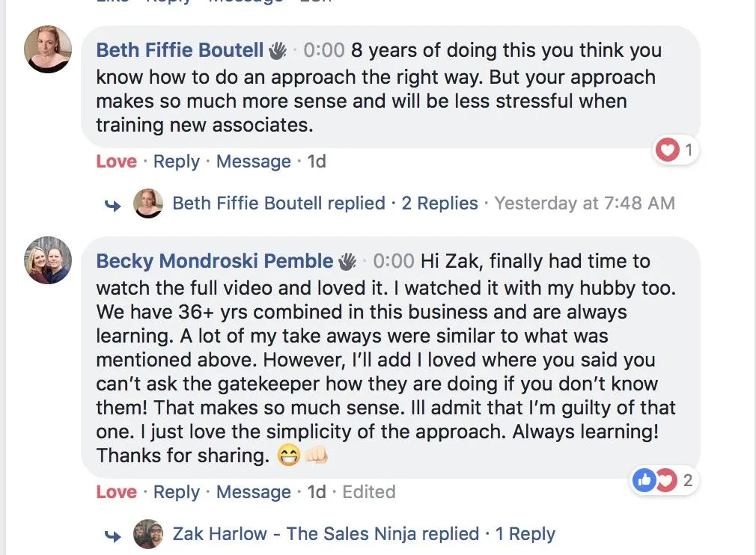Open Beth Fiffie Boutell's profile name link
The image size is (756, 555).
[x=180, y=51]
